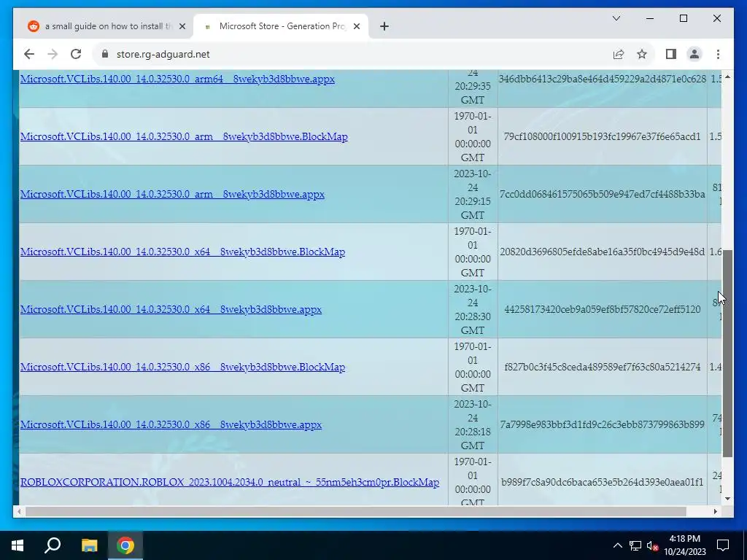The height and width of the screenshot is (560, 747).
Task: Select hash 20820d3696805efde8abe16a35f0bc4945d9e48d
Action: click(602, 252)
